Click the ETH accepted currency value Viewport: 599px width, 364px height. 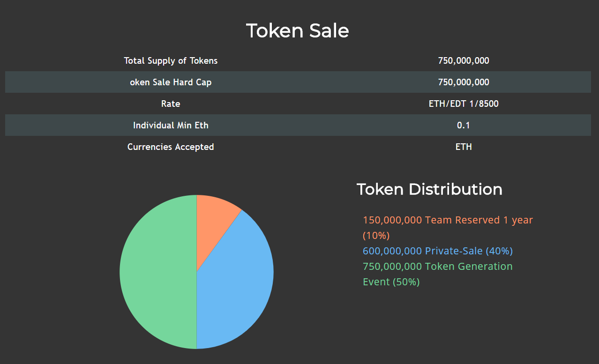point(464,147)
